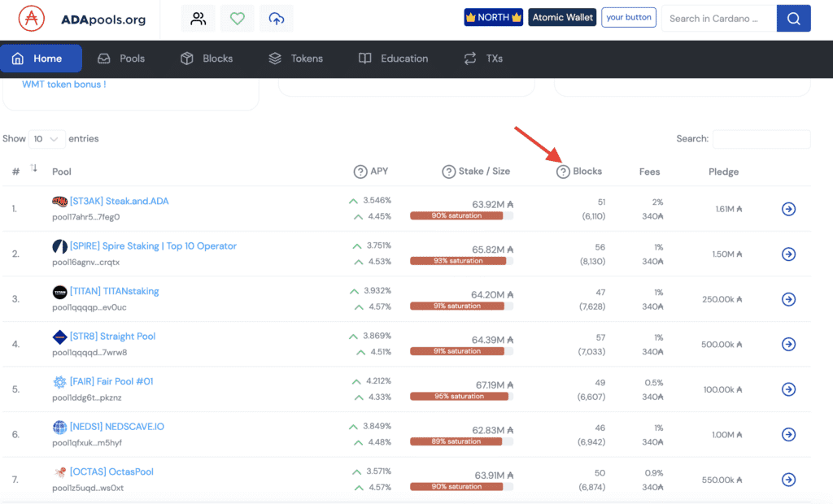Click inside the table Search input field
833x504 pixels.
(761, 139)
